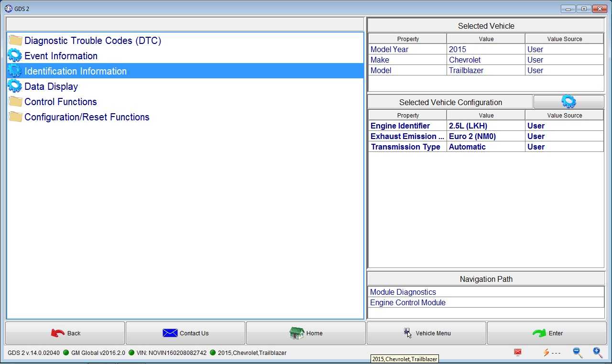Click the 2.5L (LKH) value cell

[486, 126]
